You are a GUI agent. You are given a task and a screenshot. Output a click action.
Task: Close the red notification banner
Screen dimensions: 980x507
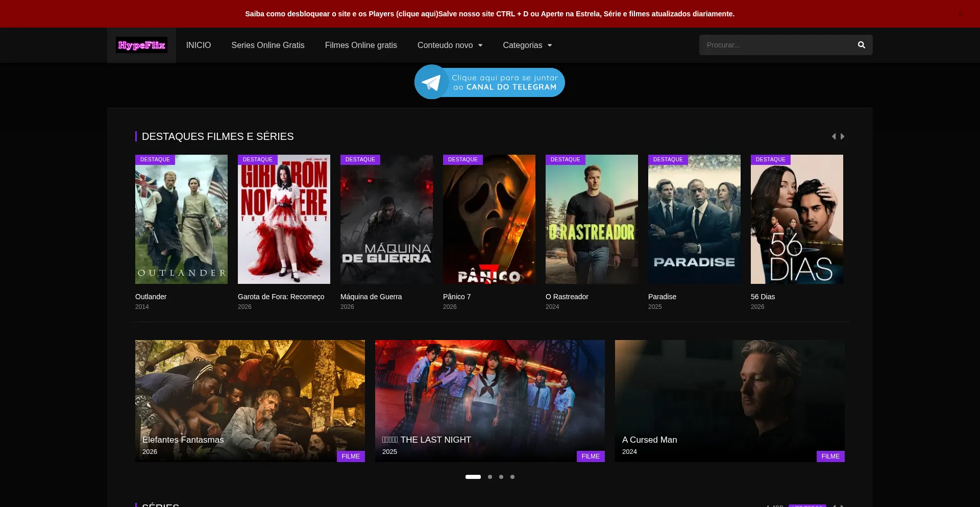(x=961, y=14)
